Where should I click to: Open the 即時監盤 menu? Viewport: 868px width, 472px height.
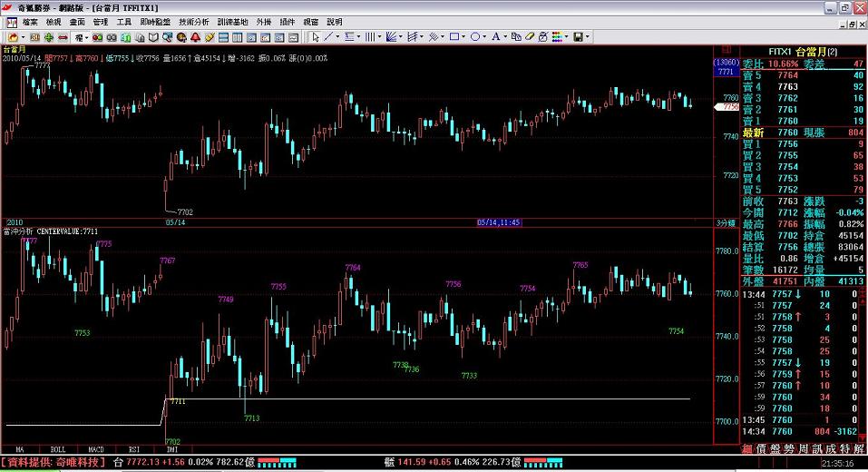pyautogui.click(x=155, y=21)
